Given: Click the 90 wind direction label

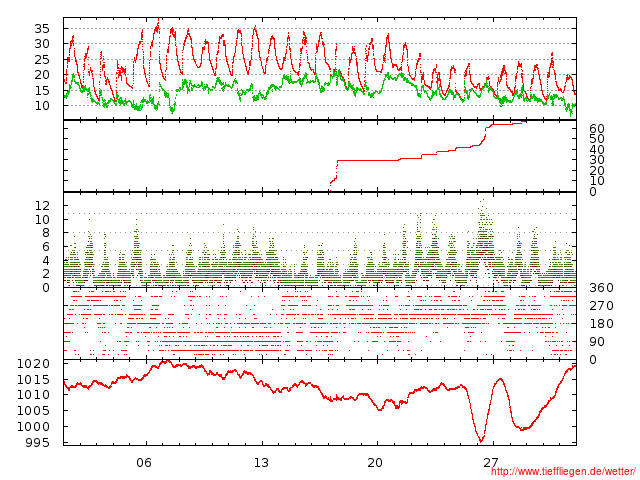Looking at the screenshot, I should (596, 342).
